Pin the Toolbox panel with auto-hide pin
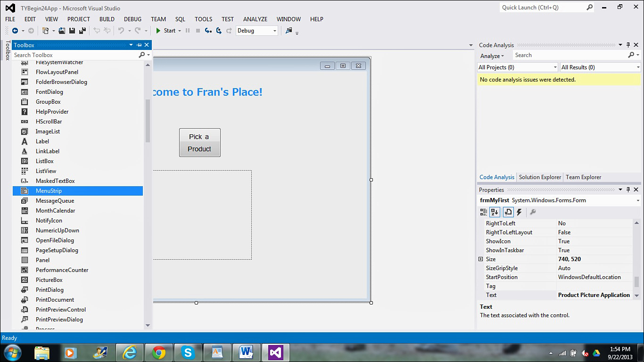 (139, 45)
